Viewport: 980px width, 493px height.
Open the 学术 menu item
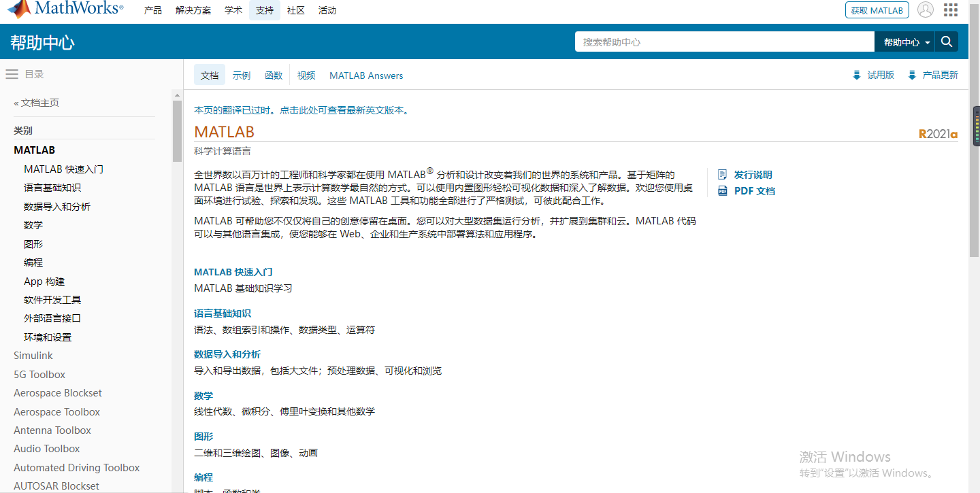pos(233,10)
